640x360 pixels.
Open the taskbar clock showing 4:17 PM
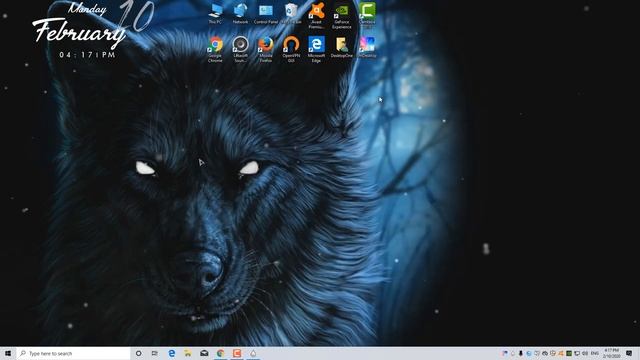click(612, 353)
